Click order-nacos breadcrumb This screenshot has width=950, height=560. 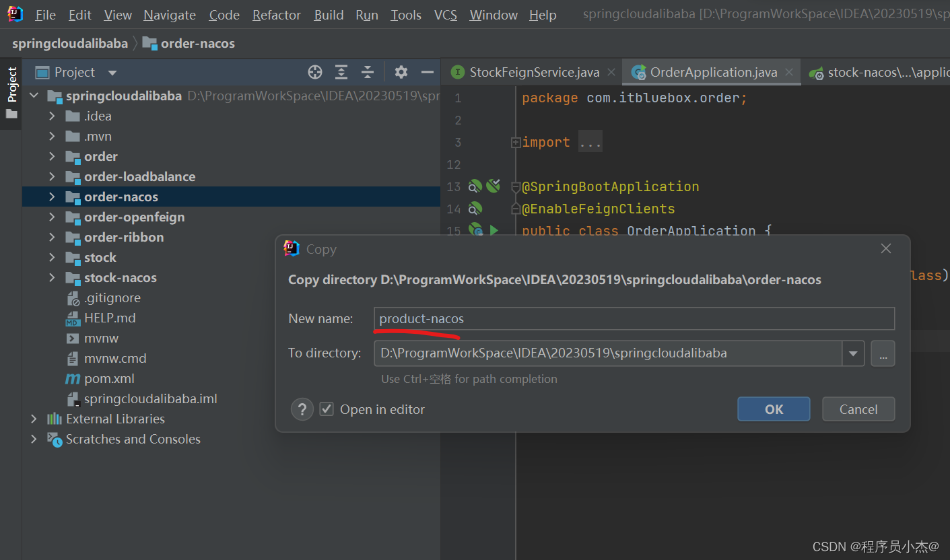pyautogui.click(x=189, y=44)
